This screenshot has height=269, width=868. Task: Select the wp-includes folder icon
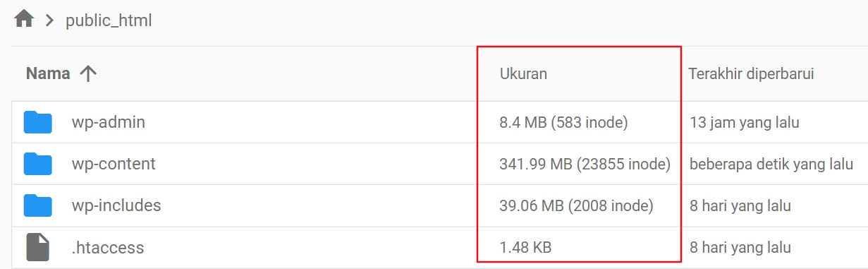[38, 205]
